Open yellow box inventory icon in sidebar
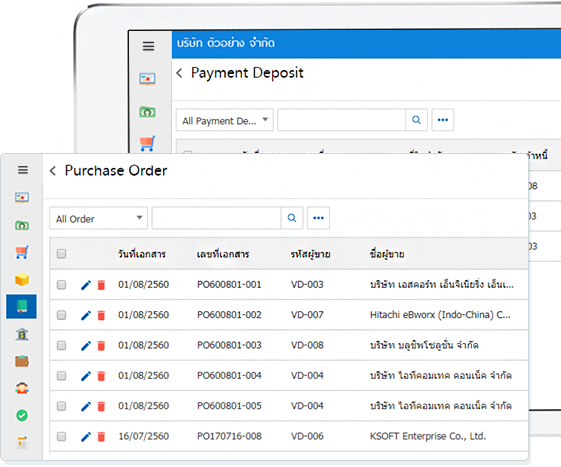The image size is (561, 467). (x=22, y=279)
